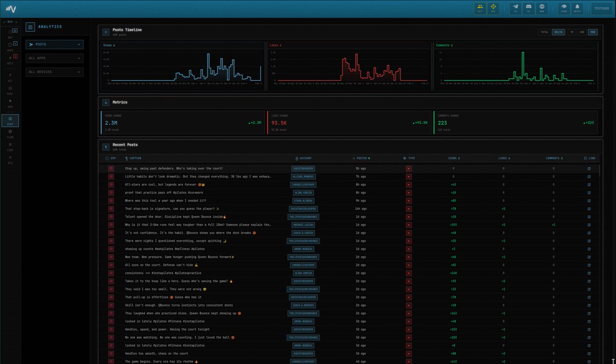The height and width of the screenshot is (364, 616).
Task: Click account tag COACH.D.CARTER
Action: 303,233
